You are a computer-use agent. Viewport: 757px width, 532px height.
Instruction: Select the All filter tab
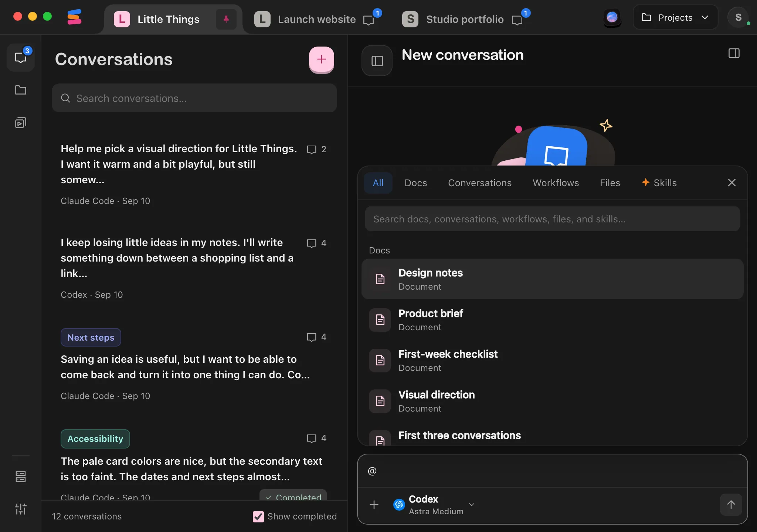point(378,183)
